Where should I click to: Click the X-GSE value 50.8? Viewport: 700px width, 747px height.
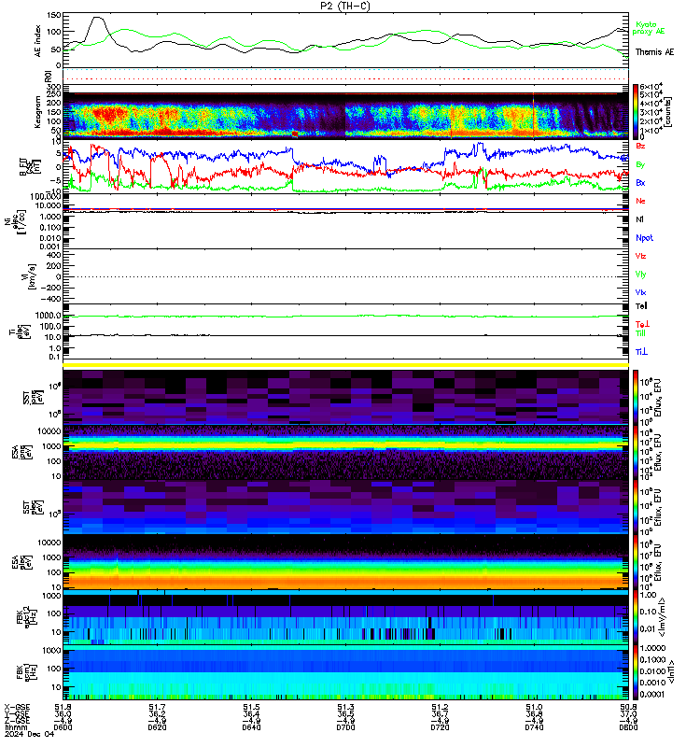[x=628, y=708]
